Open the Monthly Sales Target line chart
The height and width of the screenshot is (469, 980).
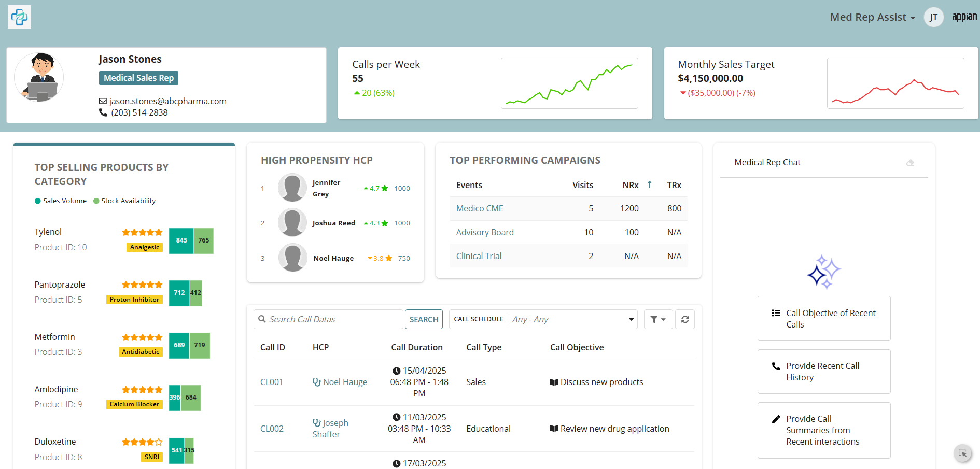click(895, 83)
